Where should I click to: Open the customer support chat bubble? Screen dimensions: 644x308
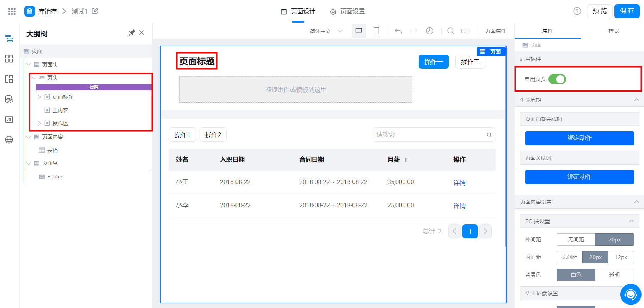point(631,294)
